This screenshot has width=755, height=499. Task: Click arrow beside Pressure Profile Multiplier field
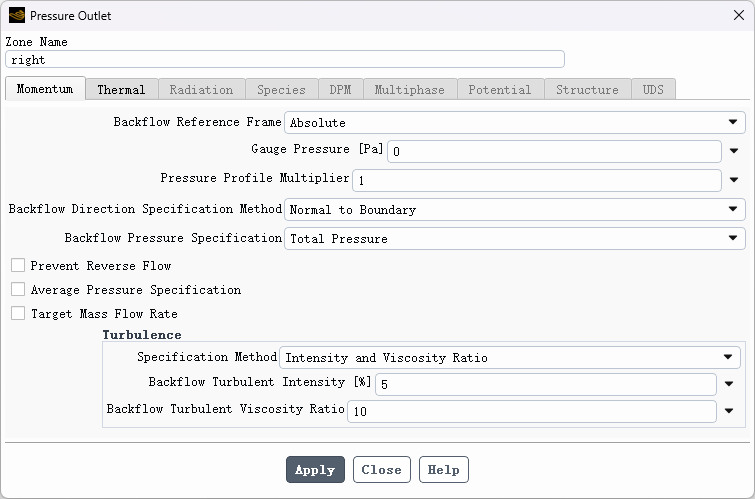734,181
